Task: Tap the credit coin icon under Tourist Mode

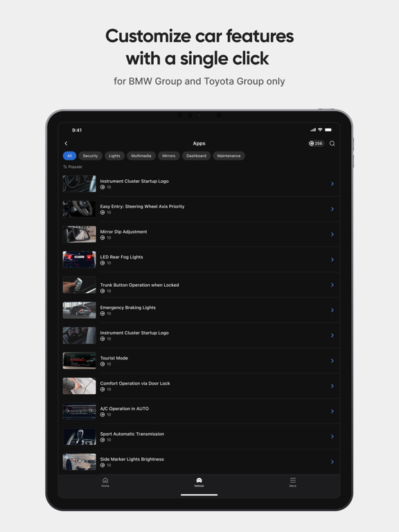Action: pos(103,364)
